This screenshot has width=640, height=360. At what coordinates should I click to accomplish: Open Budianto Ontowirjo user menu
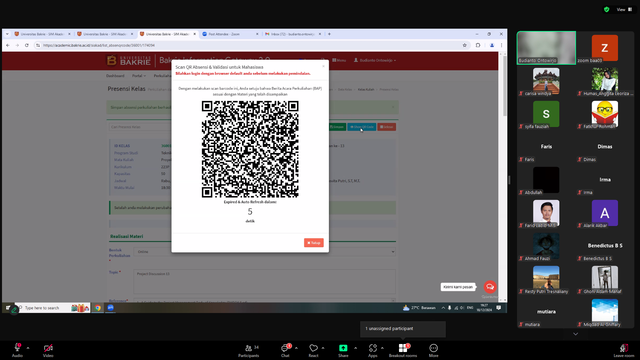pos(375,60)
